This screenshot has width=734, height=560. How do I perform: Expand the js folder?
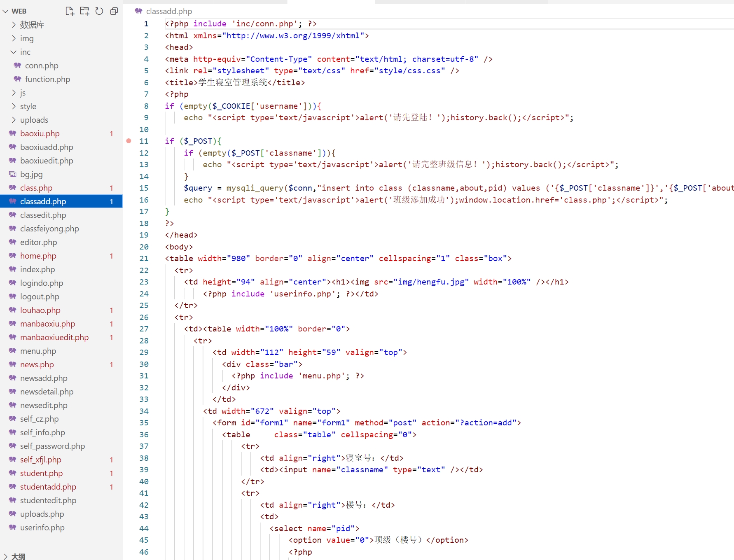pos(14,93)
